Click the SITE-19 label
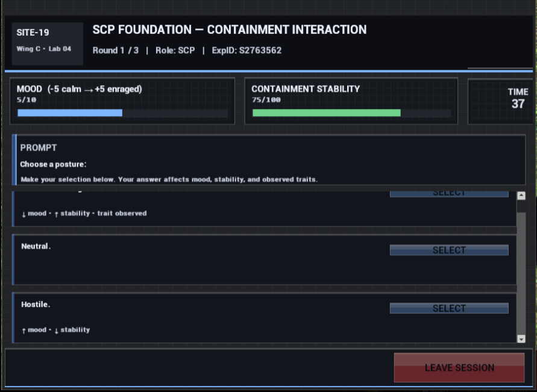The width and height of the screenshot is (537, 392). [x=33, y=33]
